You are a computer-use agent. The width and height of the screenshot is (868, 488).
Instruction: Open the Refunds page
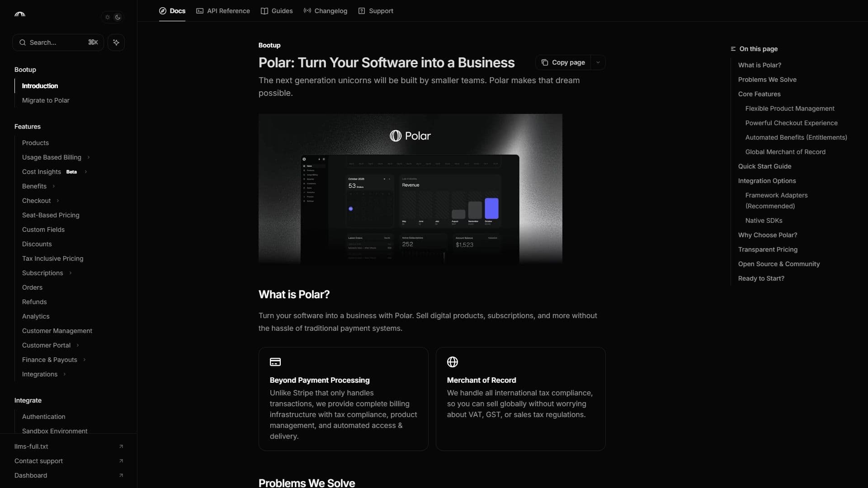(x=34, y=302)
